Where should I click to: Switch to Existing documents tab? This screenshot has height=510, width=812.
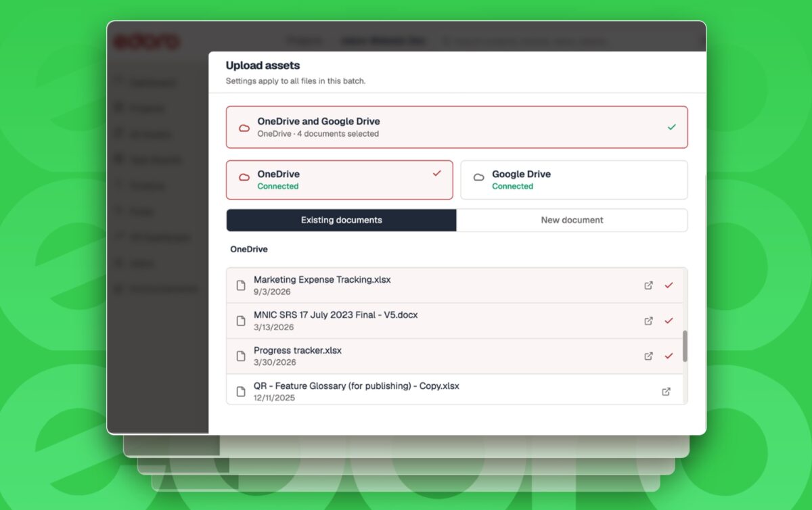341,220
